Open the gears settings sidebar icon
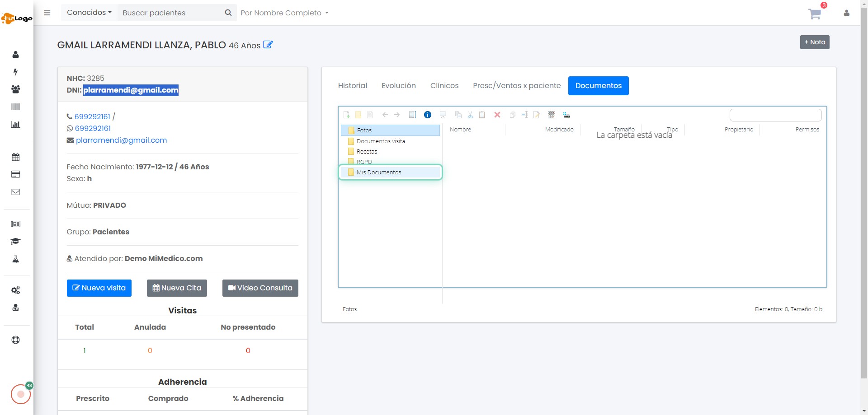The width and height of the screenshot is (868, 415). click(x=15, y=290)
